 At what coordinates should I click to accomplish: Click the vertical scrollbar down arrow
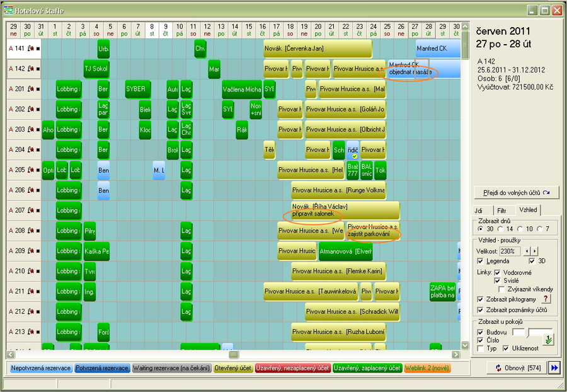click(466, 345)
